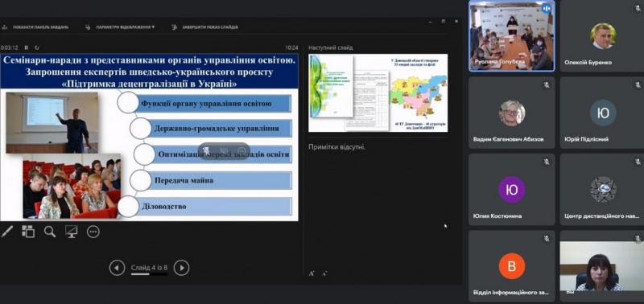The image size is (644, 304).
Task: Click the orange 'В' avatar of Відділ інформаційного
Action: [512, 266]
